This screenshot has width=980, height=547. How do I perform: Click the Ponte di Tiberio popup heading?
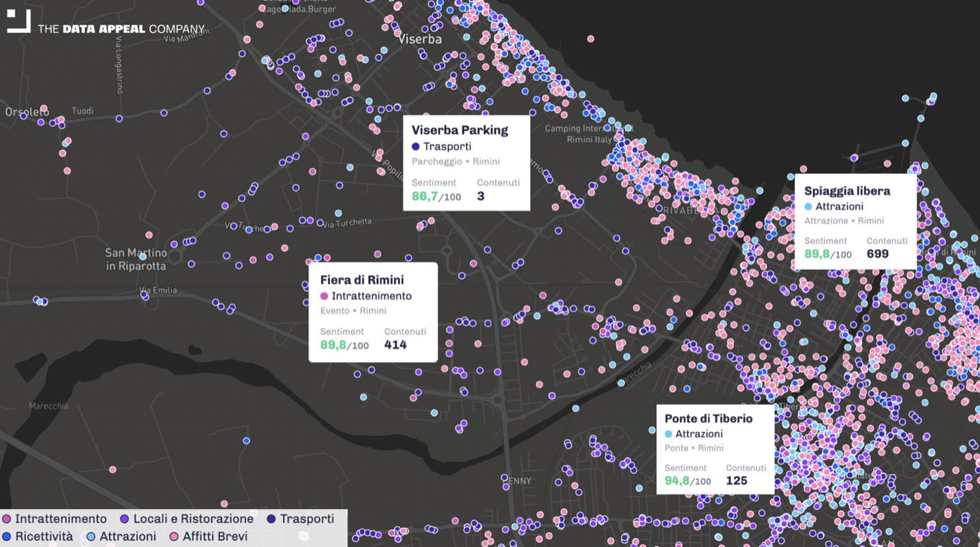(708, 419)
